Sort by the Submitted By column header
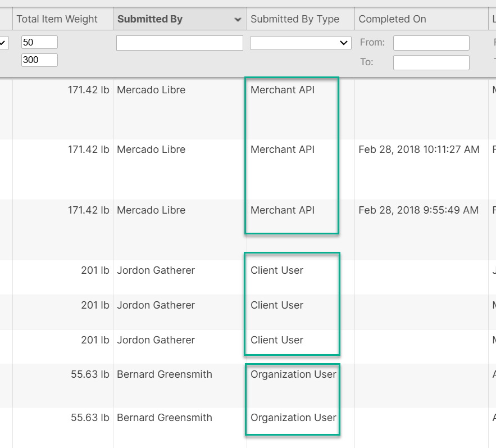 [150, 19]
